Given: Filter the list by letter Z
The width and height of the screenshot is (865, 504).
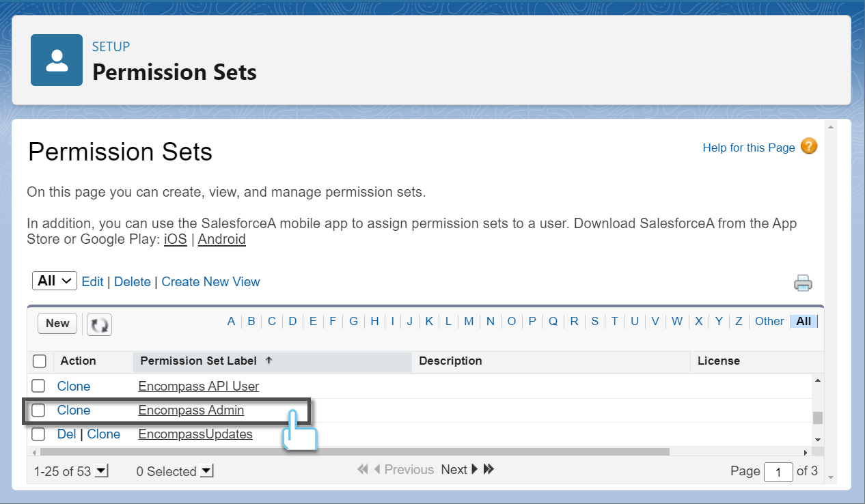Looking at the screenshot, I should 739,321.
